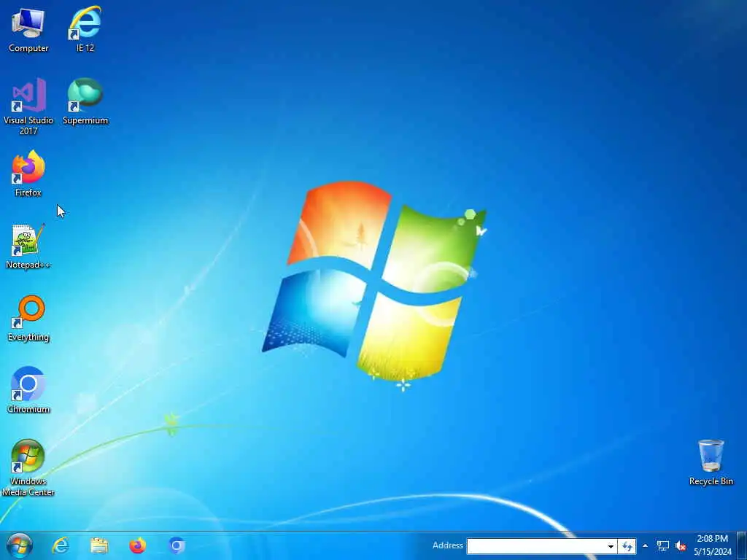Screen dimensions: 747x560
Task: Click the Show Desktop strip
Action: coord(742,545)
